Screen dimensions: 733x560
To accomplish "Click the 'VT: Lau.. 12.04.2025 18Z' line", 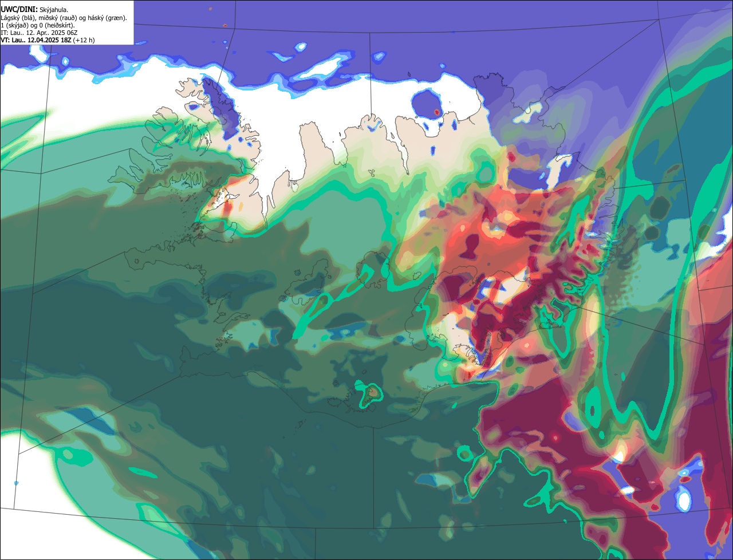I will coord(48,40).
